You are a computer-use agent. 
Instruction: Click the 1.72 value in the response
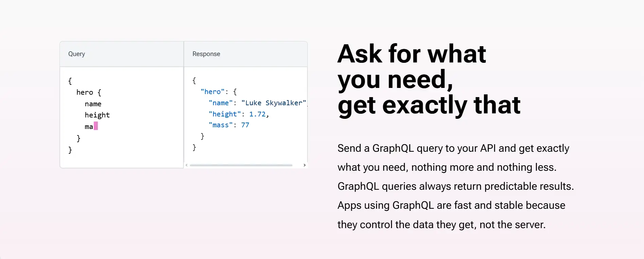pos(257,114)
